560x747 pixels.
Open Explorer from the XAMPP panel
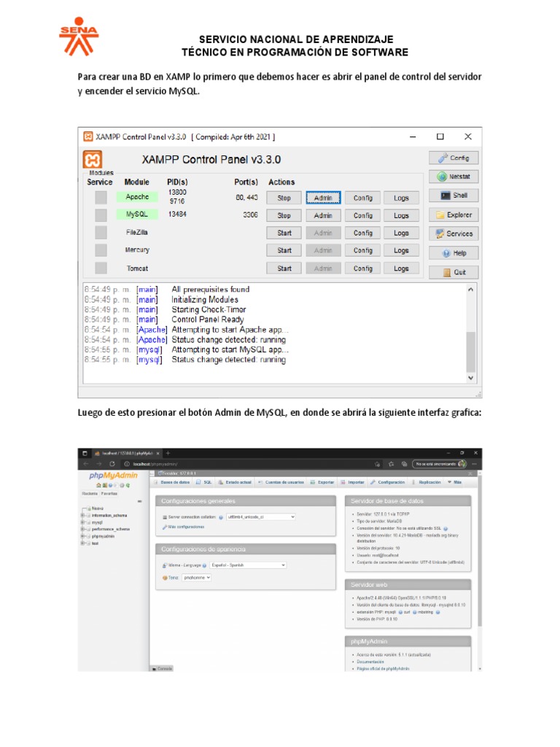click(454, 215)
